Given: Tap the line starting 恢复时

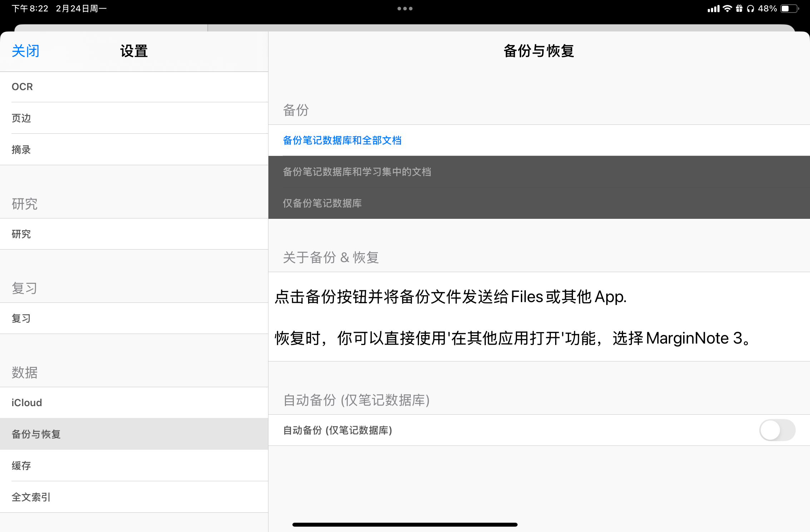Looking at the screenshot, I should point(513,338).
